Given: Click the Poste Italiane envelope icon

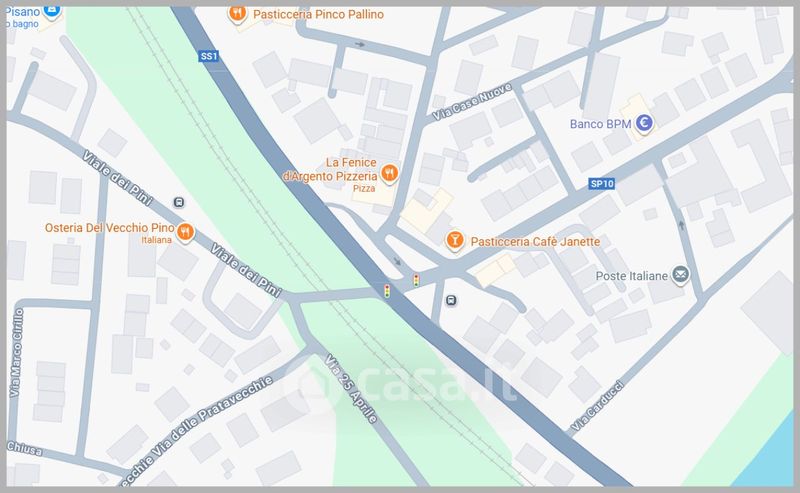Looking at the screenshot, I should coord(680,275).
